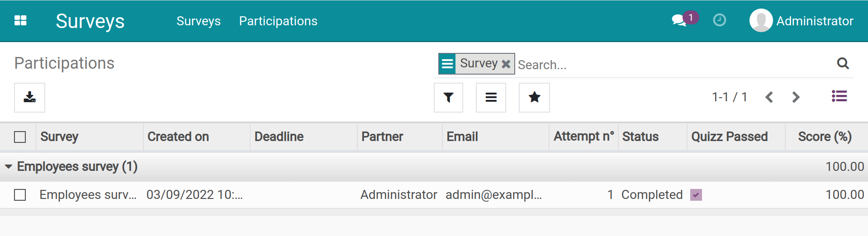This screenshot has width=868, height=236.
Task: Open the Participations menu
Action: pyautogui.click(x=278, y=21)
